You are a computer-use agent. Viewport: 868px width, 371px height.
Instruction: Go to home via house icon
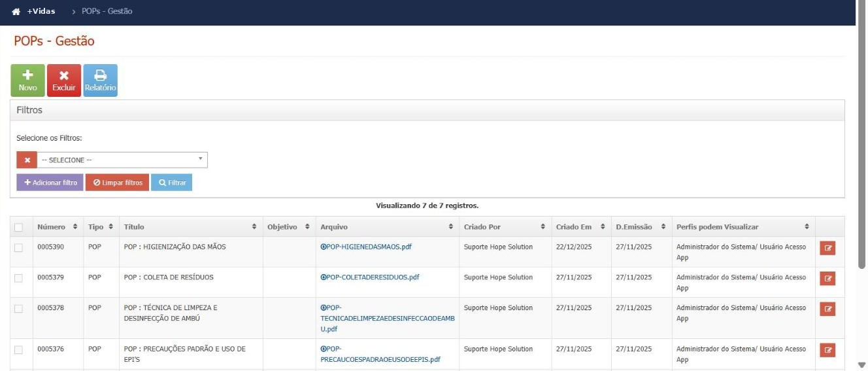tap(16, 12)
